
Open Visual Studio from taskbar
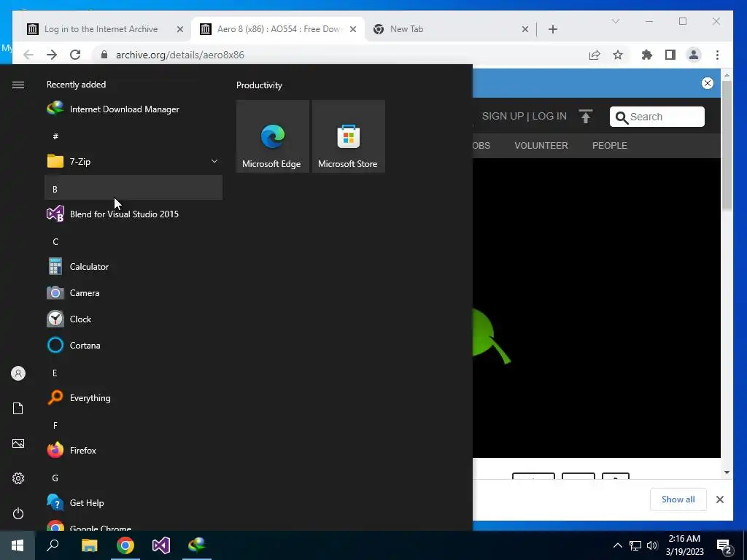161,545
